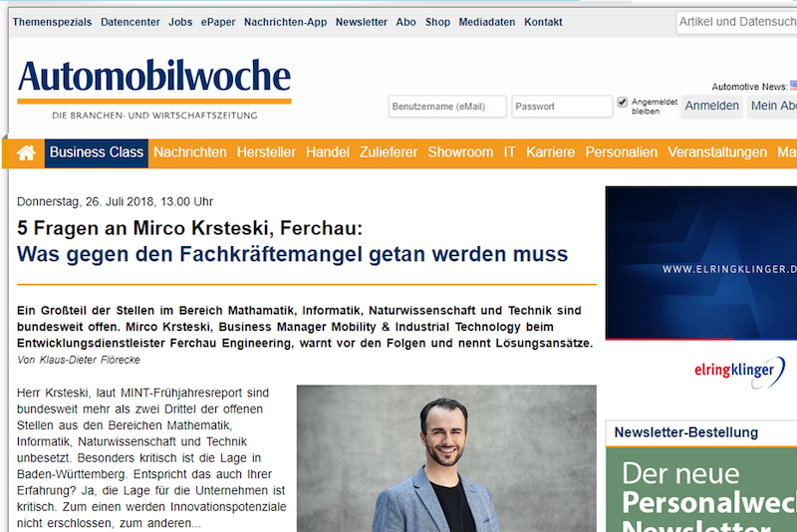Image resolution: width=797 pixels, height=532 pixels.
Task: Go to Showroom in navigation bar
Action: [460, 152]
